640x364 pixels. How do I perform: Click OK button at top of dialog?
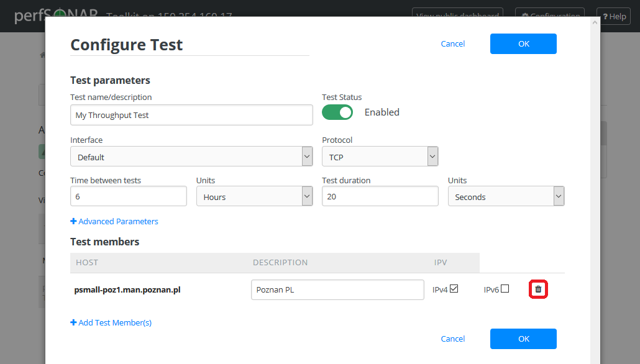(523, 43)
